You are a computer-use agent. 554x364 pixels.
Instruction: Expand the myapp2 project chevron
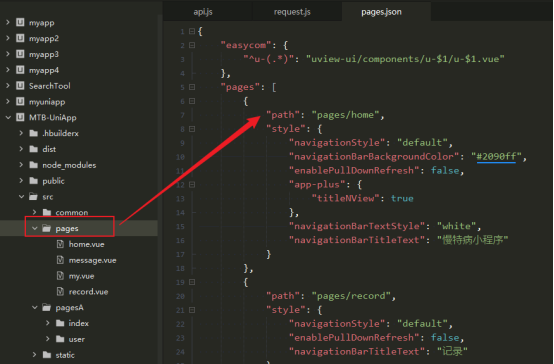tap(8, 38)
